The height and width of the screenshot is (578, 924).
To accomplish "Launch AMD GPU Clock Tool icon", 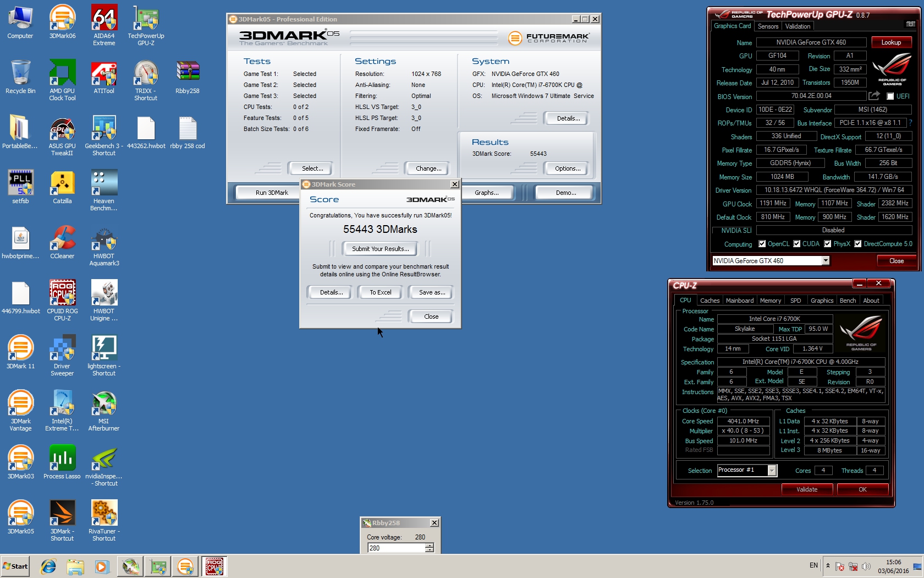I will 62,81.
